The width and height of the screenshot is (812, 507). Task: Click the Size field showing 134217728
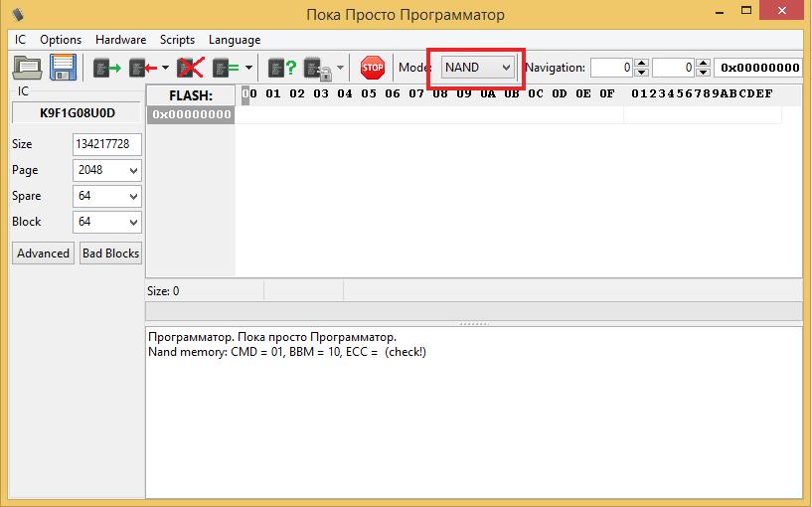pyautogui.click(x=106, y=144)
